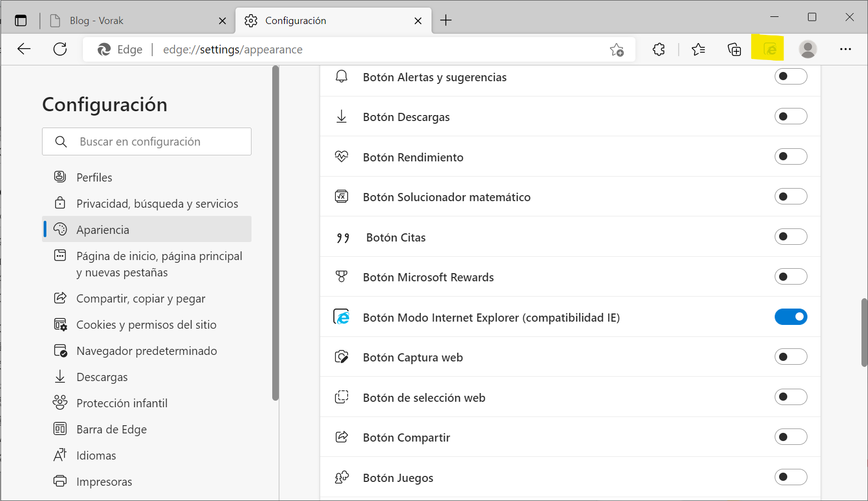The height and width of the screenshot is (501, 868).
Task: Toggle Botón Solucionador matemático on
Action: tap(791, 196)
